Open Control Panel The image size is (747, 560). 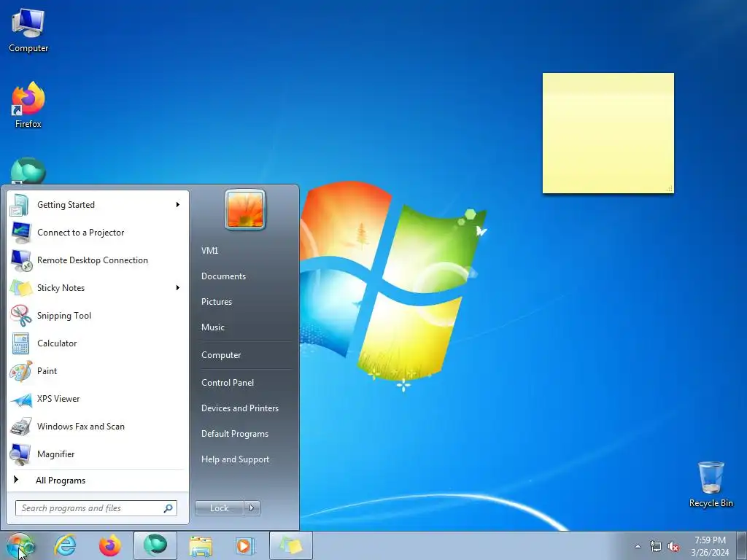coord(228,383)
